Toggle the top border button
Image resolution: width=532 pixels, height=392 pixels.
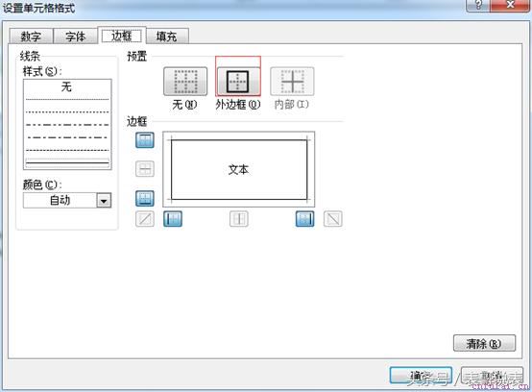[x=145, y=140]
